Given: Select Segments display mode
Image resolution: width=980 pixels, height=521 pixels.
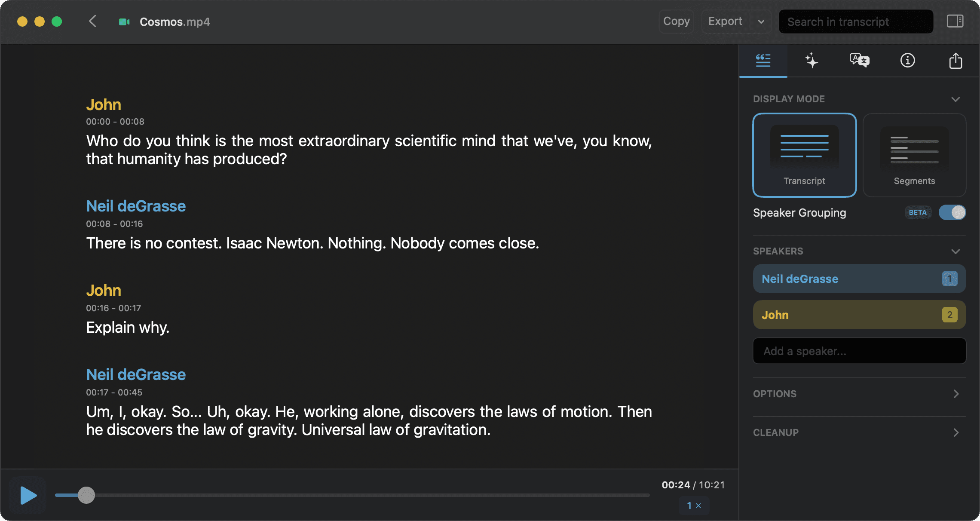Looking at the screenshot, I should point(914,155).
